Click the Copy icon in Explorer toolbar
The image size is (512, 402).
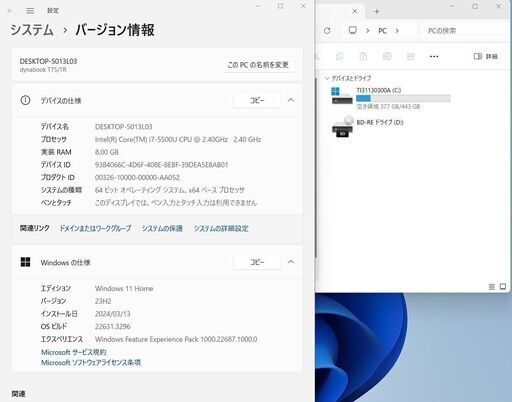pyautogui.click(x=339, y=56)
